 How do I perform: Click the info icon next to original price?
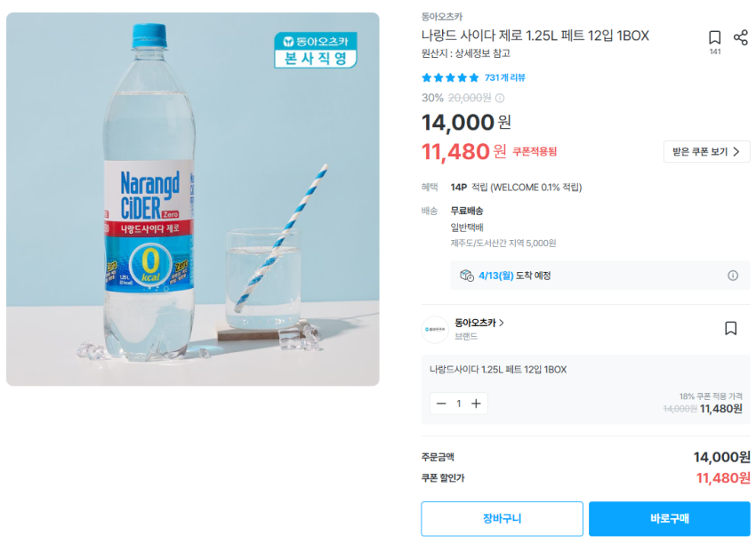point(500,98)
